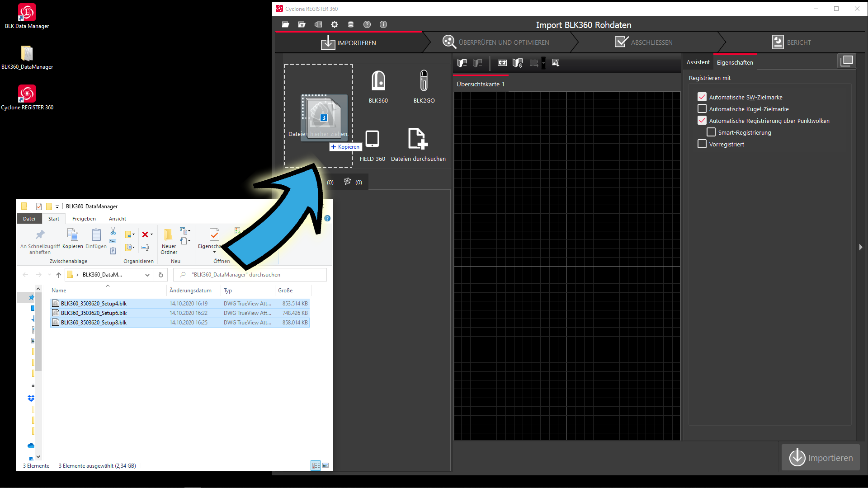Screen dimensions: 868x488
Task: Sort files by Größe column
Action: coord(285,291)
